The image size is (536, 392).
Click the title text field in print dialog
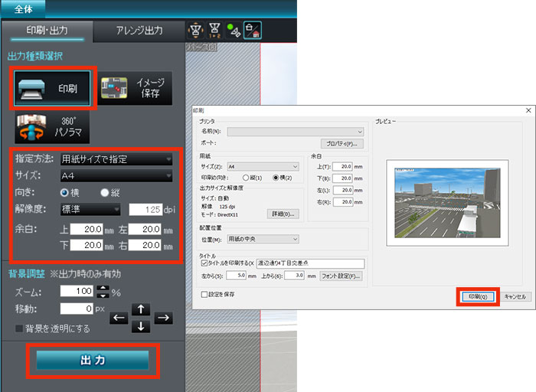[309, 263]
